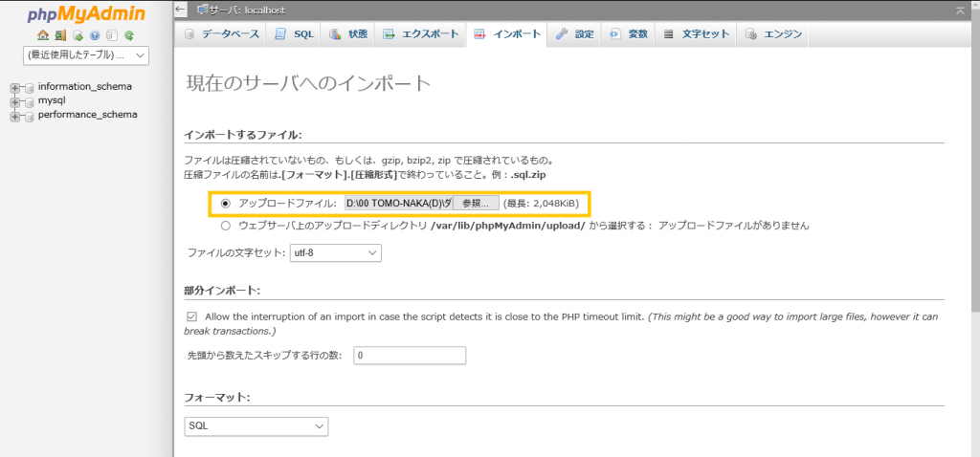This screenshot has height=457, width=980.
Task: Open the MySQL documentation page icon
Action: coord(112,35)
